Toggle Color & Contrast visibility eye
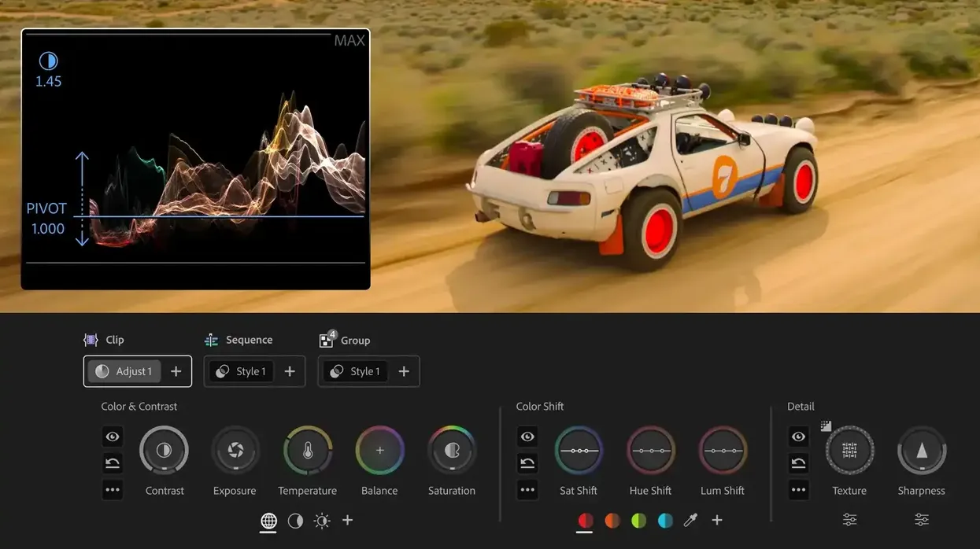Viewport: 980px width, 549px height. pyautogui.click(x=113, y=437)
